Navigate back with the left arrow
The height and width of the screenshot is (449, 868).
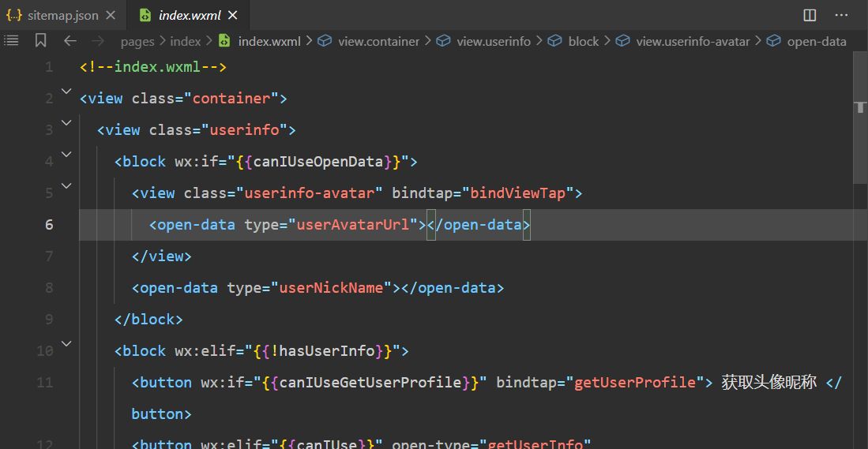70,41
